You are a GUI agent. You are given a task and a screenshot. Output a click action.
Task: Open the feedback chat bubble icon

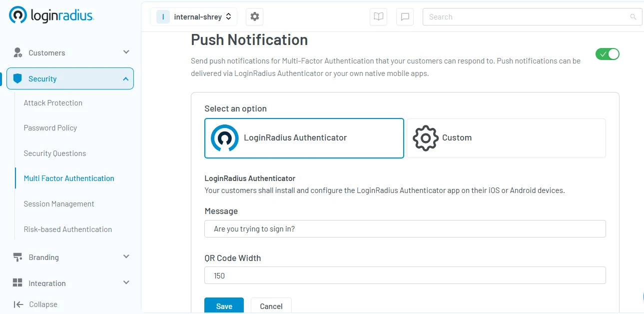coord(405,16)
